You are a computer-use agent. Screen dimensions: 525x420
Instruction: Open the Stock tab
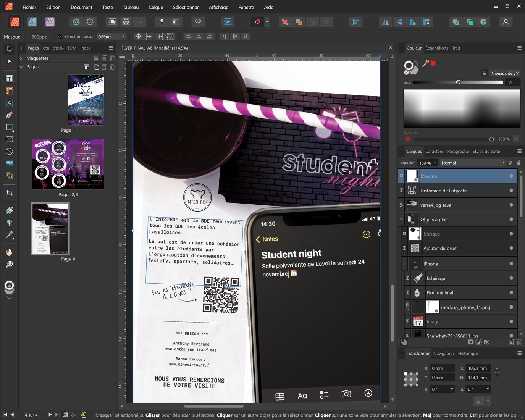click(58, 48)
